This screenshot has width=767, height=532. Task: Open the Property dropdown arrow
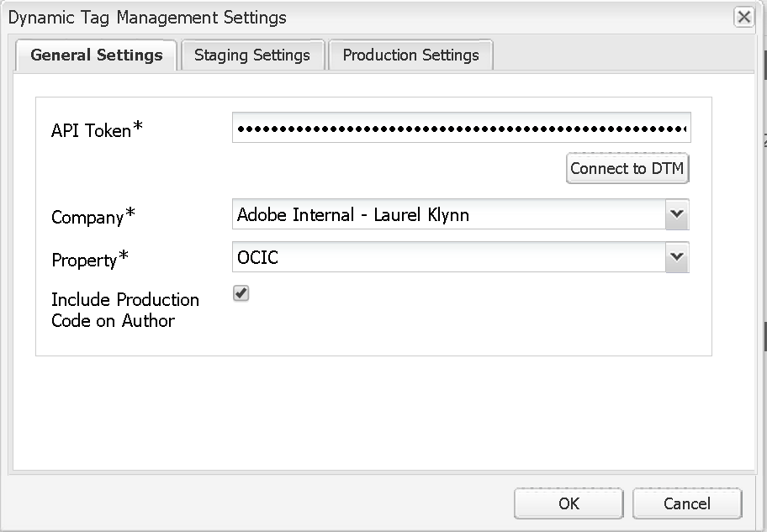tap(677, 257)
